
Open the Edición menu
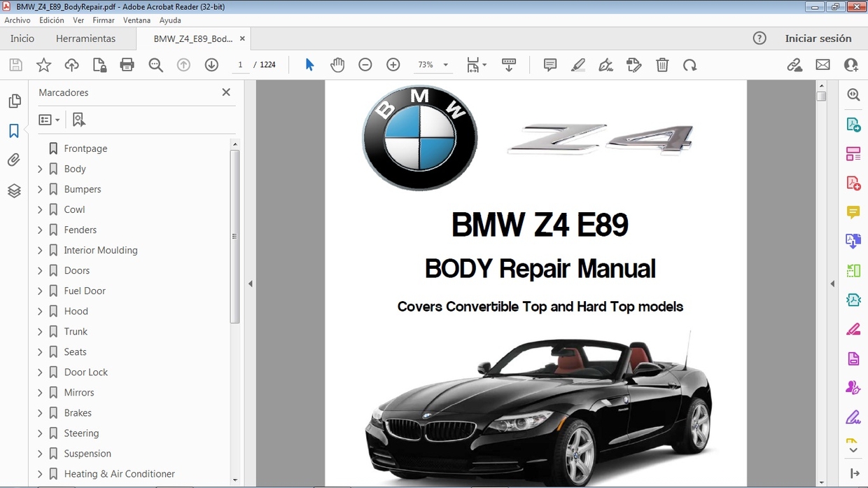pyautogui.click(x=51, y=20)
